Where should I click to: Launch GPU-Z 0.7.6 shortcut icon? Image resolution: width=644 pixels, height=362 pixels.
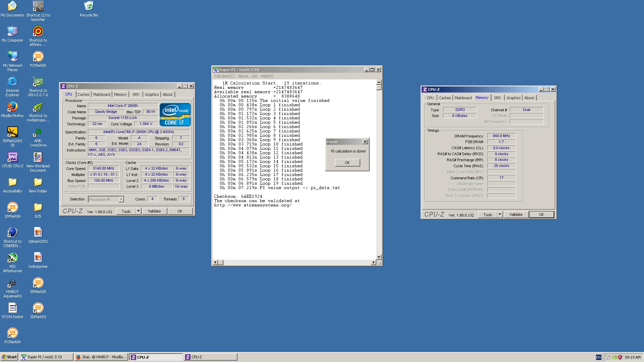click(38, 86)
